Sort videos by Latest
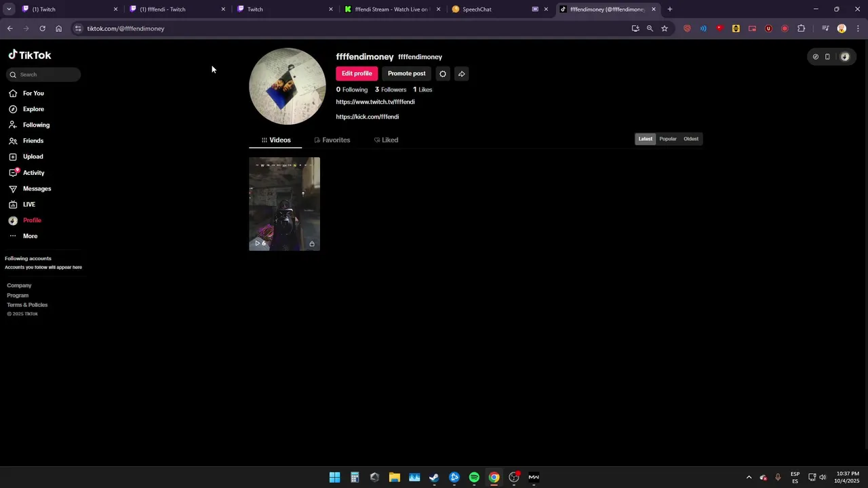 point(646,139)
